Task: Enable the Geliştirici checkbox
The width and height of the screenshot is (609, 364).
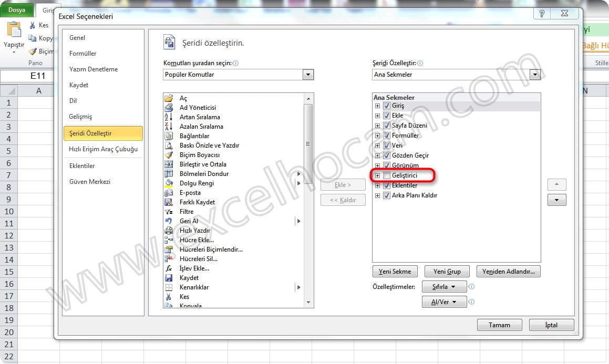Action: (x=386, y=175)
